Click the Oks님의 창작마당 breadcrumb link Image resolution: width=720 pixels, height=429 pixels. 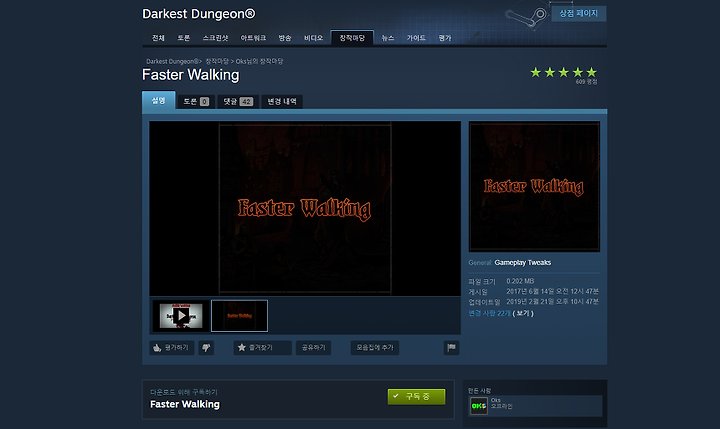tap(259, 61)
